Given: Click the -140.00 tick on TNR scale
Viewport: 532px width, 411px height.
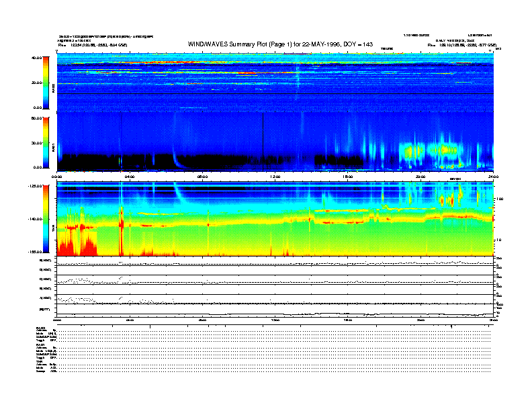Looking at the screenshot, I should click(35, 219).
